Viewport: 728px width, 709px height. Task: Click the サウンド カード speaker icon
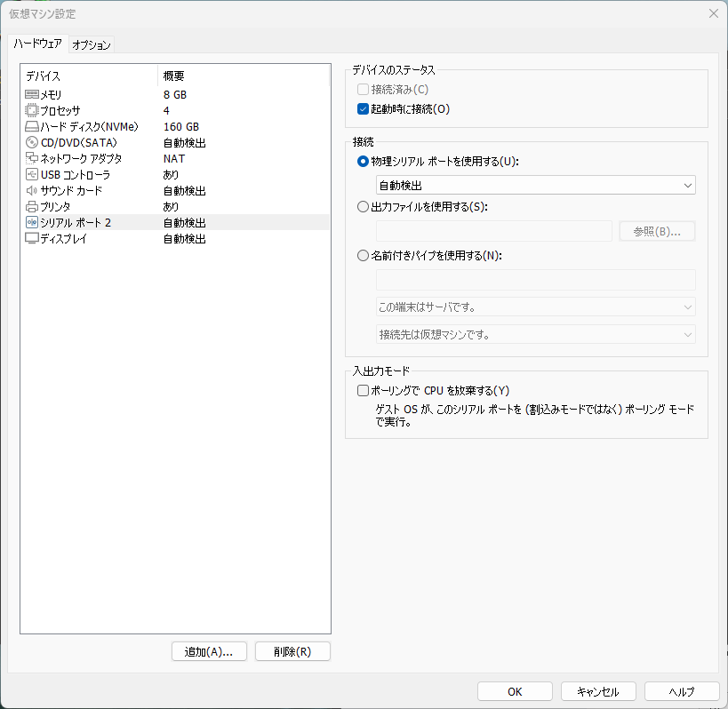coord(32,190)
